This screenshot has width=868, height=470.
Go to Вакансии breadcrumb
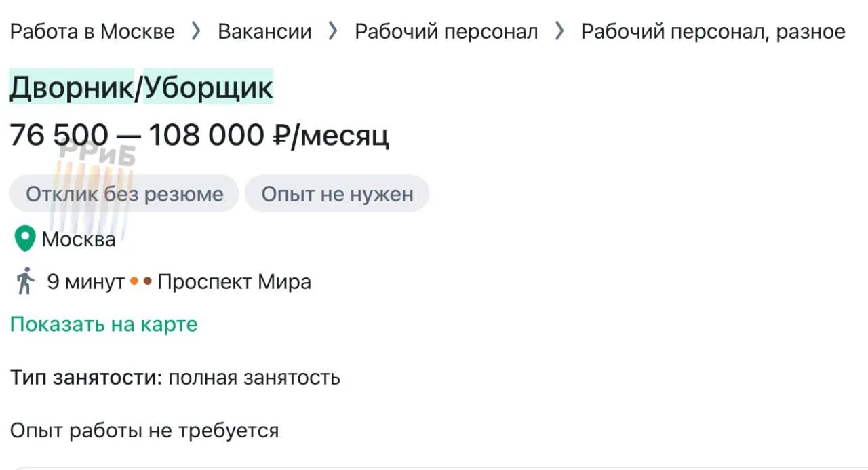point(264,31)
